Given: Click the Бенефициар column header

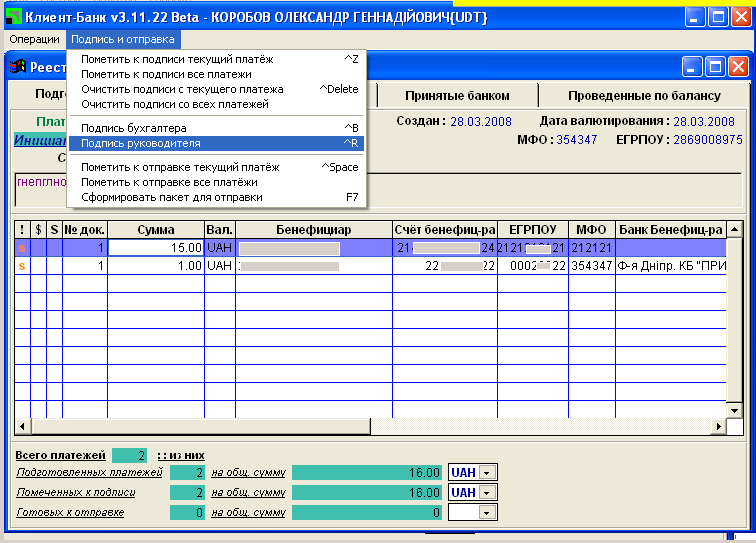Looking at the screenshot, I should [x=313, y=229].
